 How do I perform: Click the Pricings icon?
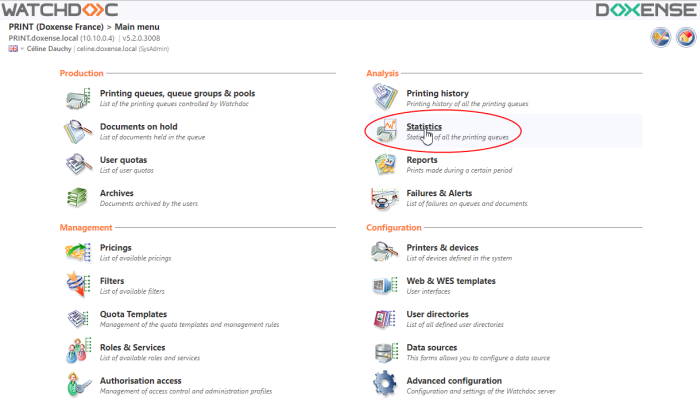tap(79, 252)
